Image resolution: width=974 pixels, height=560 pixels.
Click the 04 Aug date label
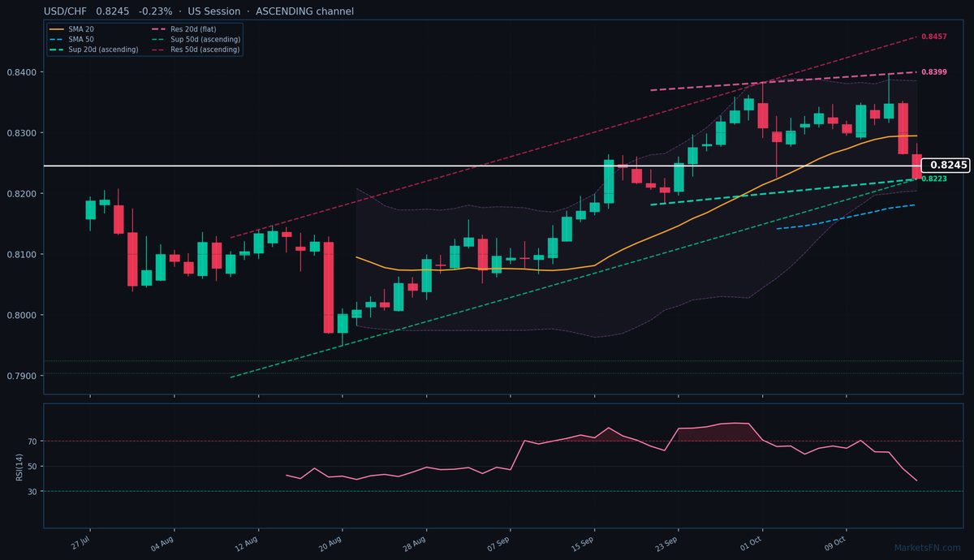(163, 542)
